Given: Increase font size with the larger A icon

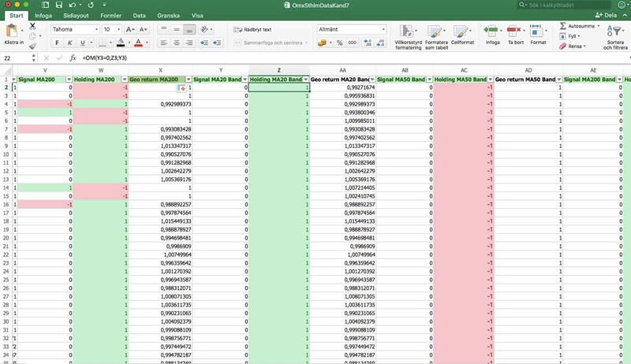Looking at the screenshot, I should [128, 29].
